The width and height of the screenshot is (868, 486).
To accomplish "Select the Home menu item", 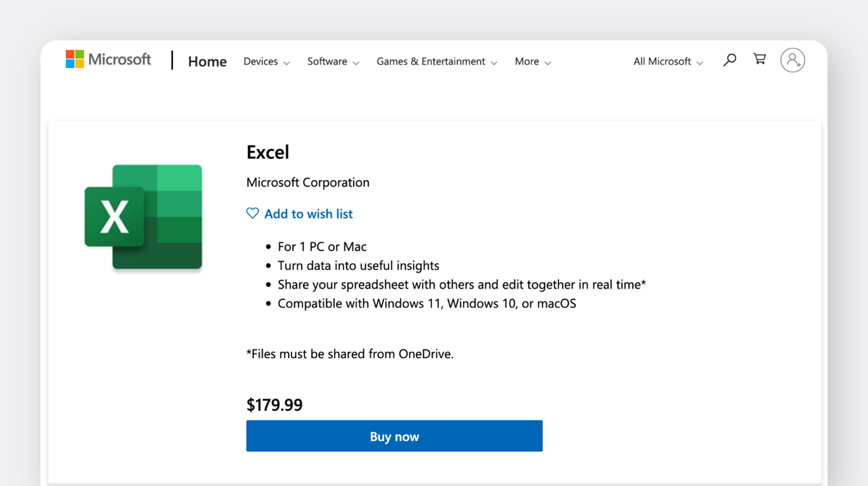I will click(x=207, y=61).
